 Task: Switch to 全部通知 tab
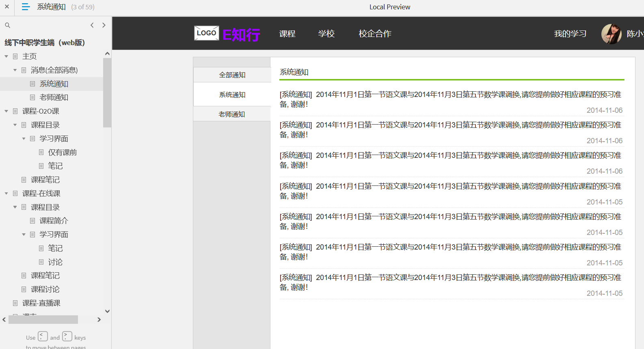(232, 75)
